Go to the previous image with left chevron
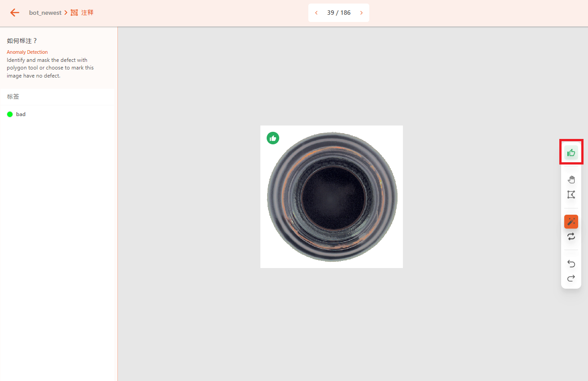Viewport: 588px width, 381px height. click(316, 13)
